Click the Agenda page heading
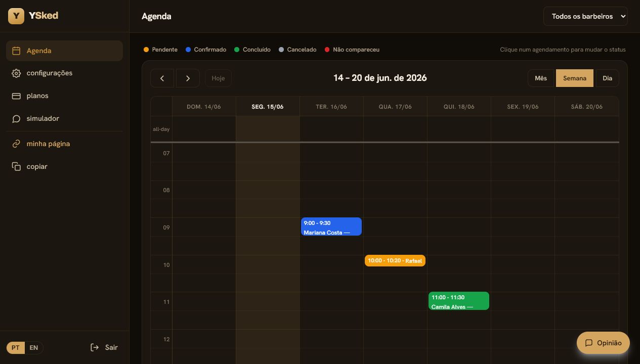Screen dimensions: 640x364 point(156,16)
